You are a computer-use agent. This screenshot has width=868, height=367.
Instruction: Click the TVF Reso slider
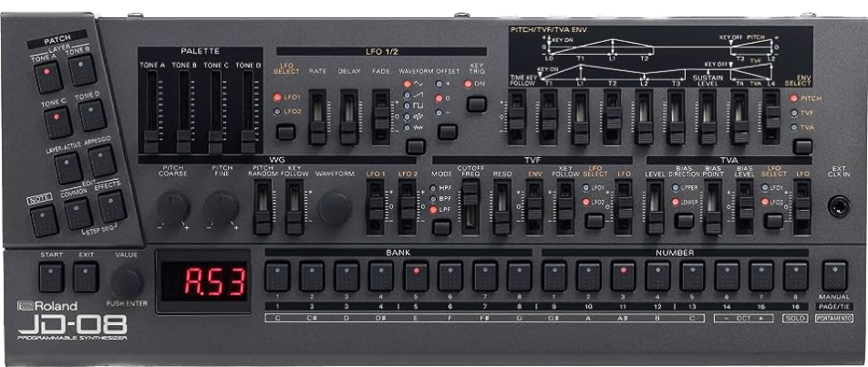pyautogui.click(x=502, y=207)
